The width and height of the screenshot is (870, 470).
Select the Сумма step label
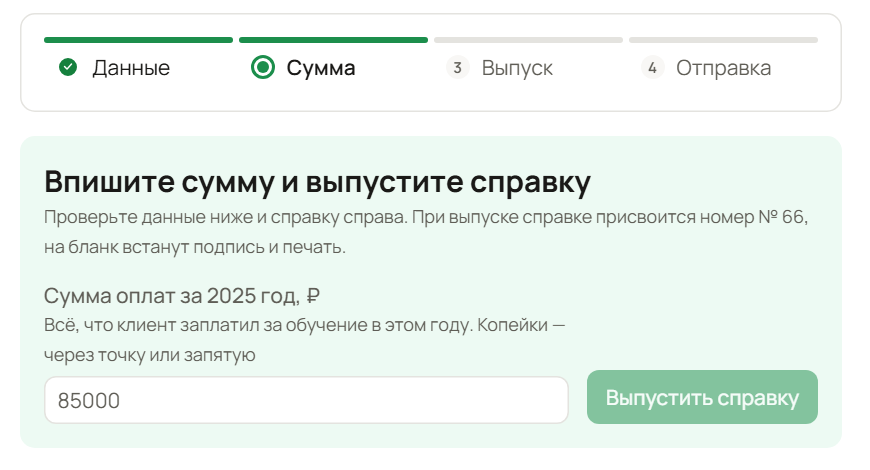point(321,68)
